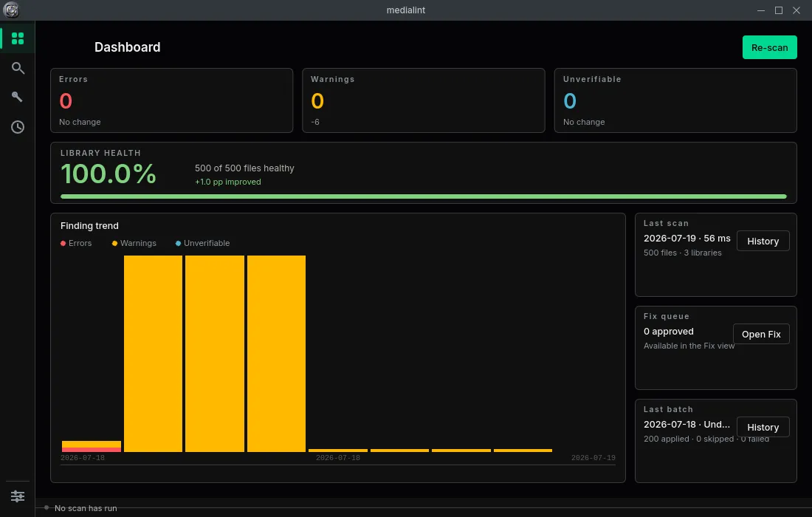The width and height of the screenshot is (812, 517).
Task: Click the '+1.0 pp improved' text
Action: click(228, 182)
